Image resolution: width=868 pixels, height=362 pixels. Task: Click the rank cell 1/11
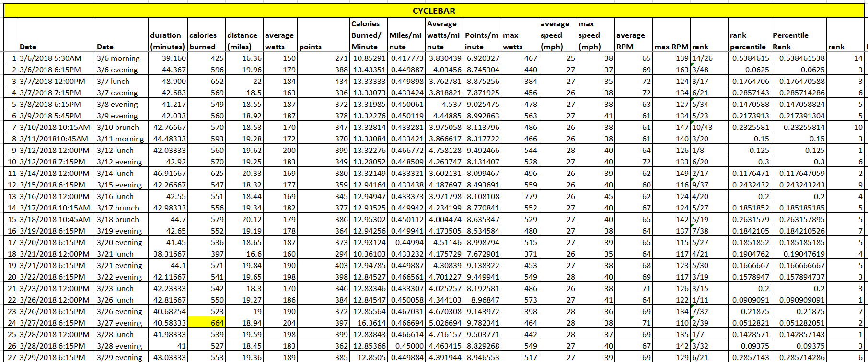pos(709,300)
